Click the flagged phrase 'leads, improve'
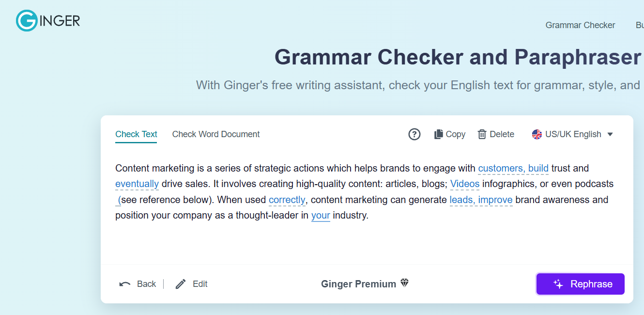This screenshot has height=315, width=644. (481, 200)
